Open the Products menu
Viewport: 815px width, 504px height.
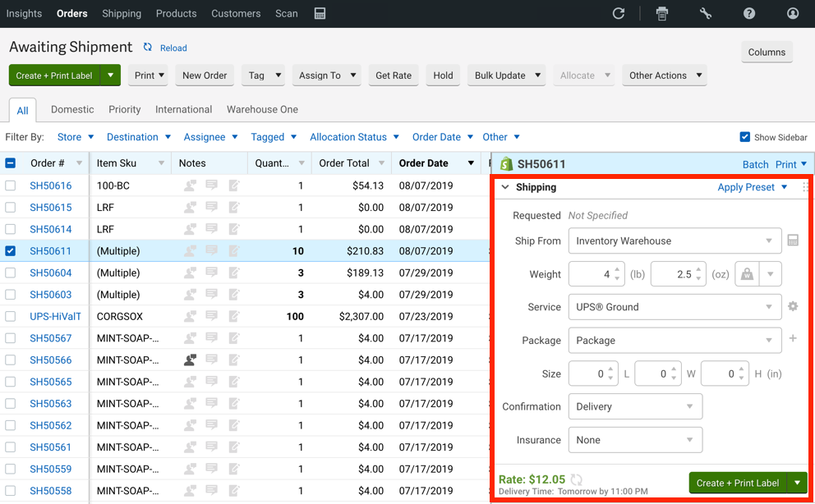[176, 14]
